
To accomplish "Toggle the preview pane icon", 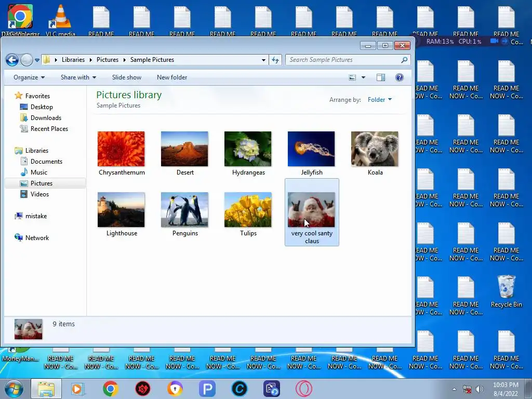I will 381,78.
